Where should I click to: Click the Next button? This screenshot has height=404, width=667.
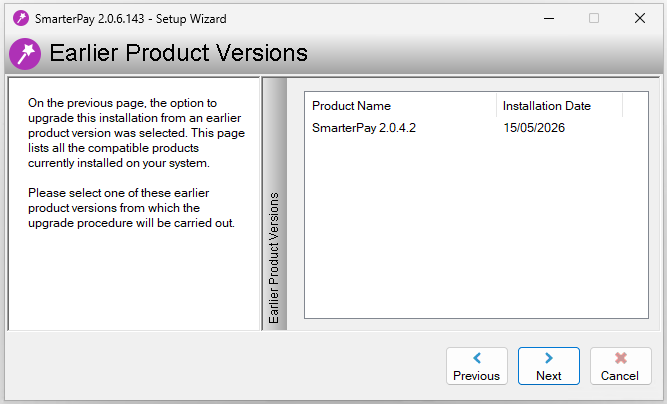tap(548, 366)
